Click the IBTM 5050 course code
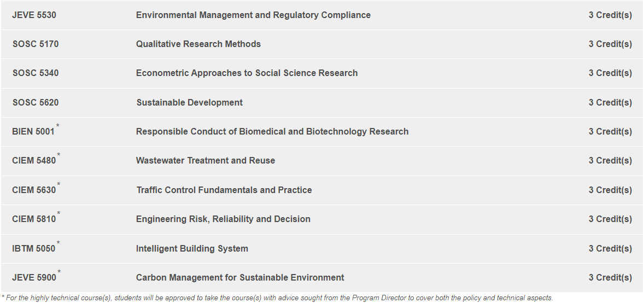Viewport: 644px width, 303px height. coord(34,249)
